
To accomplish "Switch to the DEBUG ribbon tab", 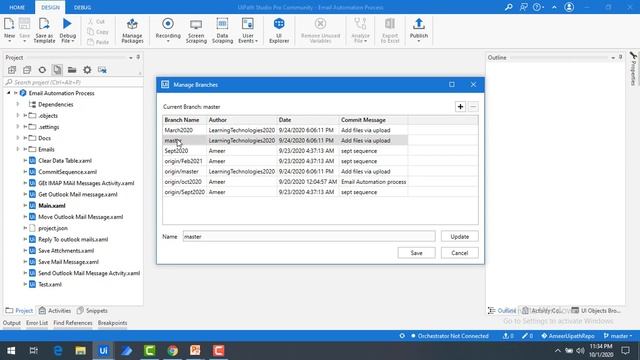I will pyautogui.click(x=82, y=7).
